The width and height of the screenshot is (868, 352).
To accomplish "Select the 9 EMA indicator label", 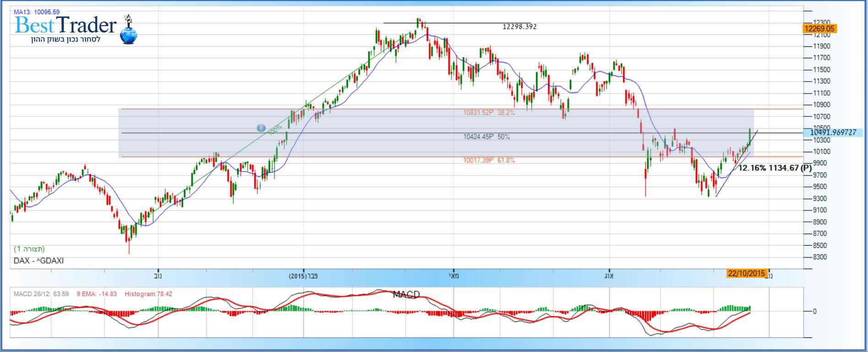I will (x=96, y=294).
